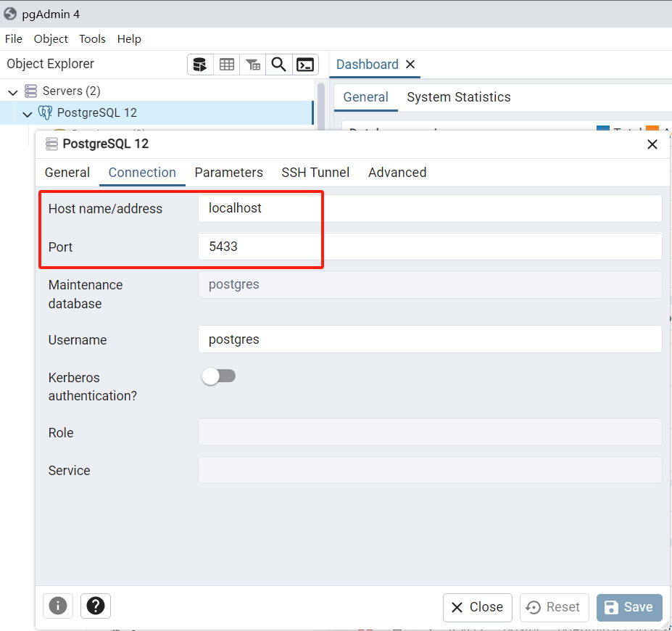Click the Kerberos authentication? label
The height and width of the screenshot is (631, 672).
coord(92,387)
